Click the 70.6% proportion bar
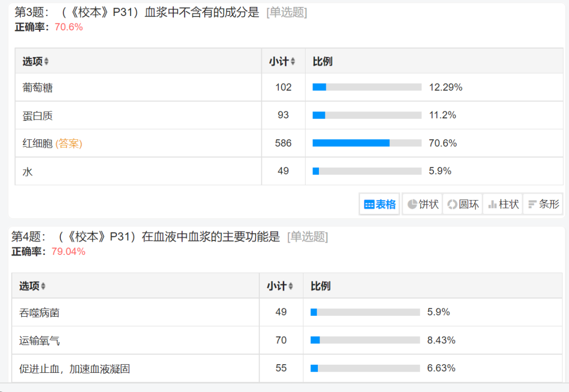This screenshot has width=569, height=392. 367,143
